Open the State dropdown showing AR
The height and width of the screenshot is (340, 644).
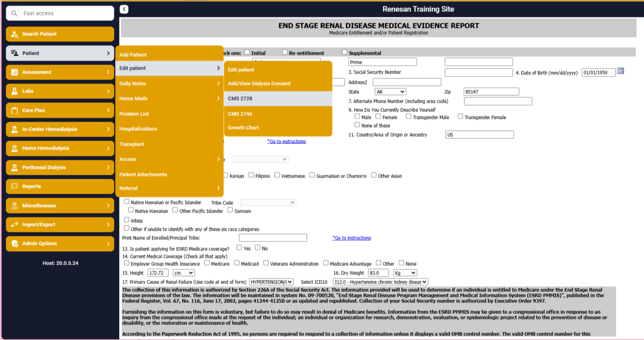tap(390, 92)
